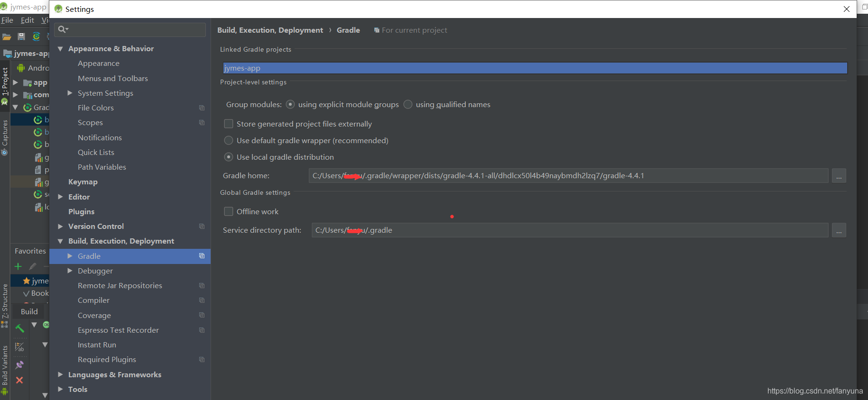The width and height of the screenshot is (868, 400).
Task: Click the Sync project toolbar icon
Action: (x=37, y=36)
